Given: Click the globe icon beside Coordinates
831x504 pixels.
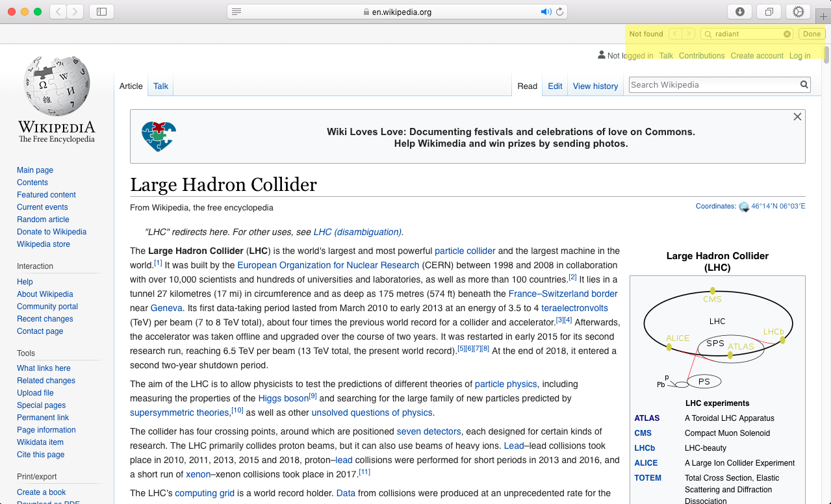Looking at the screenshot, I should tap(744, 207).
